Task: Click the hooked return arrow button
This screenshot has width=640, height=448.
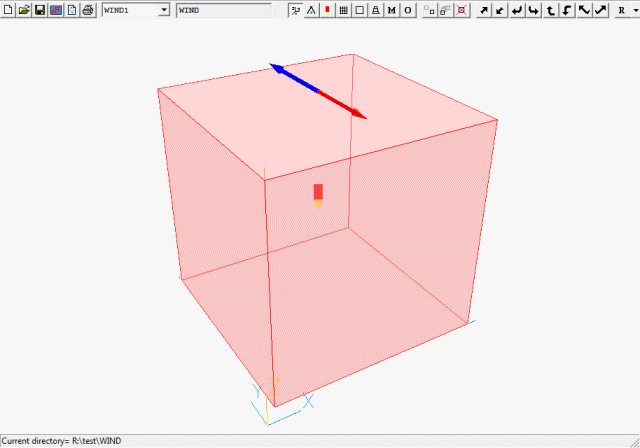Action: pyautogui.click(x=517, y=10)
